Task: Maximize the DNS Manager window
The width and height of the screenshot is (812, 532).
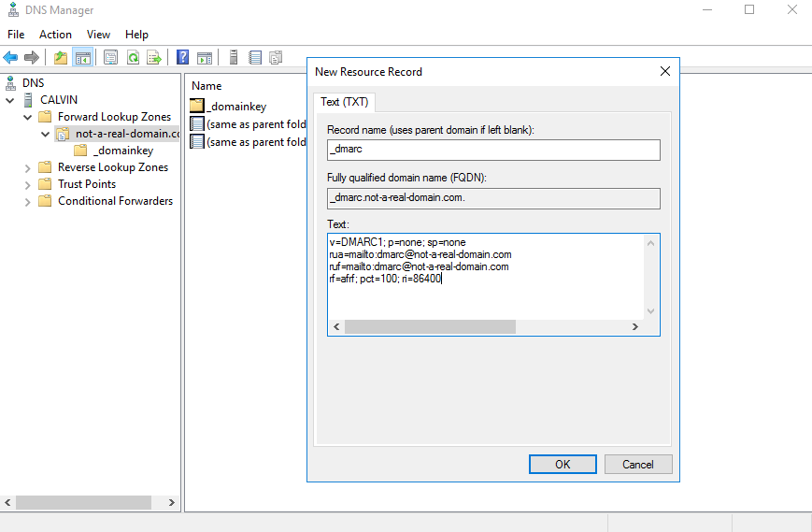Action: click(x=749, y=9)
